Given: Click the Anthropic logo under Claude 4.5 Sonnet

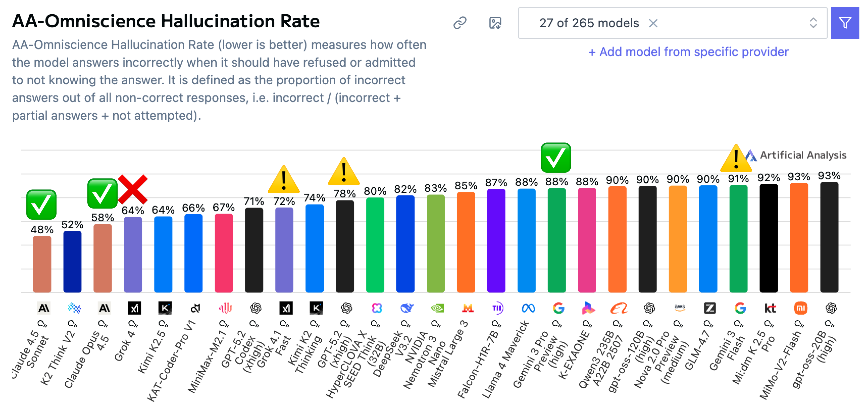Looking at the screenshot, I should (x=44, y=308).
